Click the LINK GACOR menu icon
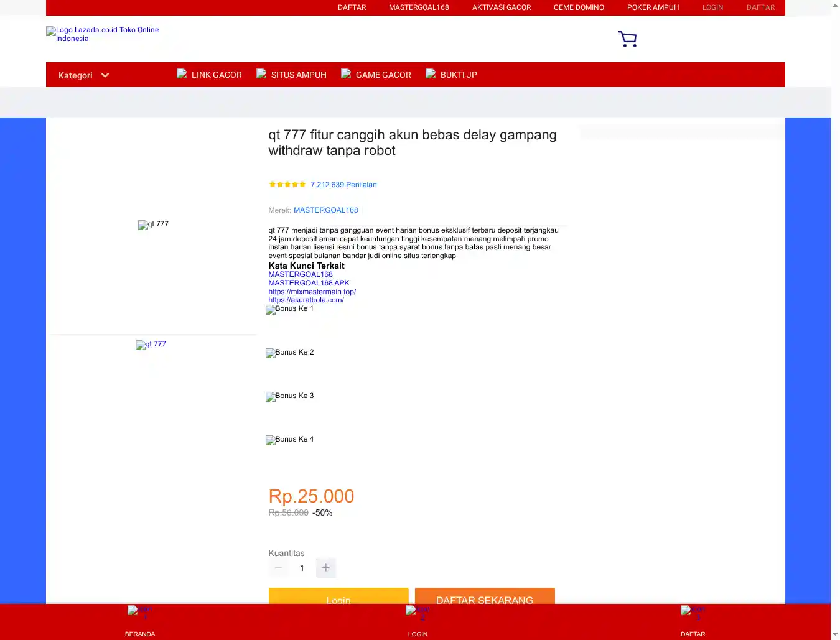Image resolution: width=840 pixels, height=640 pixels. 182,74
